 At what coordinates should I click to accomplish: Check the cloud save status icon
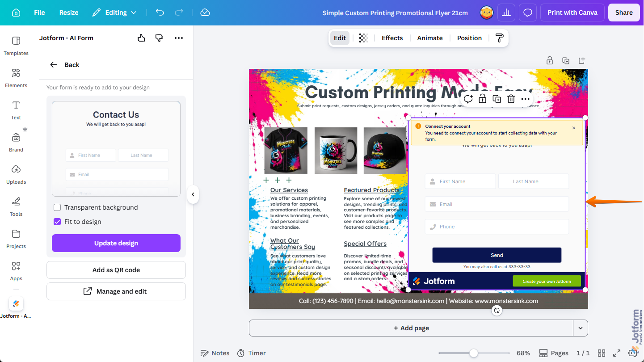205,13
